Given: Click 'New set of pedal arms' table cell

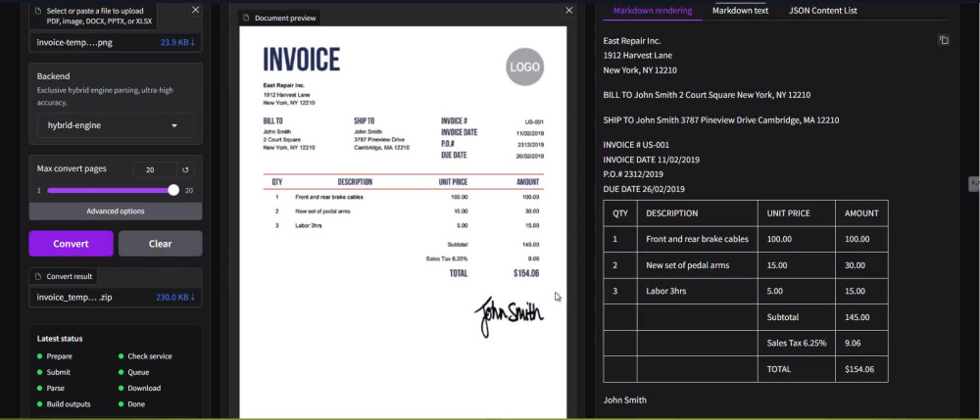Looking at the screenshot, I should point(697,265).
